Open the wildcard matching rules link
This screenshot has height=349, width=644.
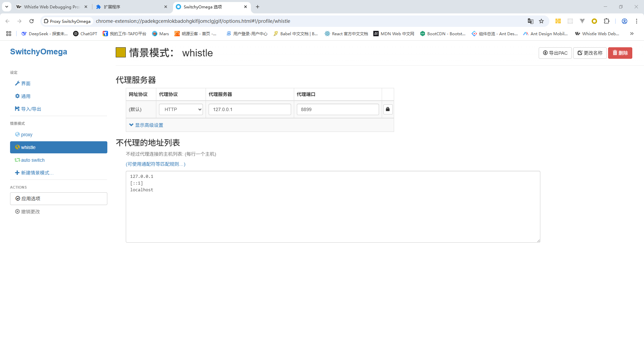[156, 164]
